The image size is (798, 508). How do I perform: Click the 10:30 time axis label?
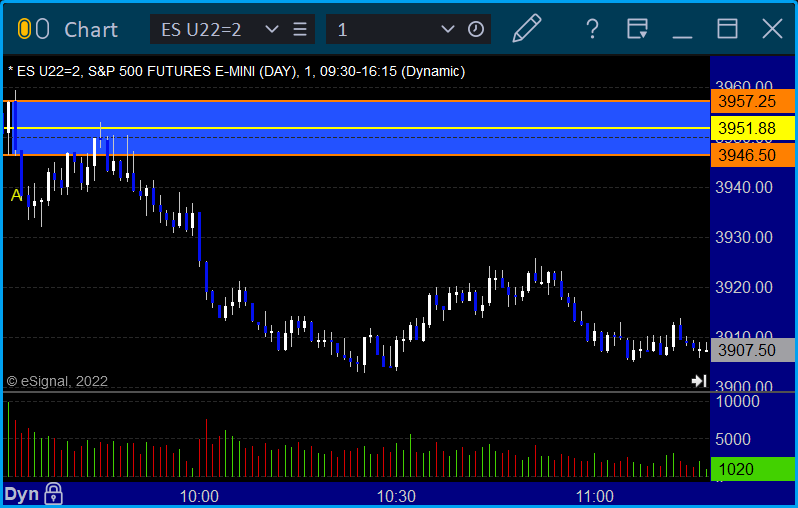click(396, 496)
